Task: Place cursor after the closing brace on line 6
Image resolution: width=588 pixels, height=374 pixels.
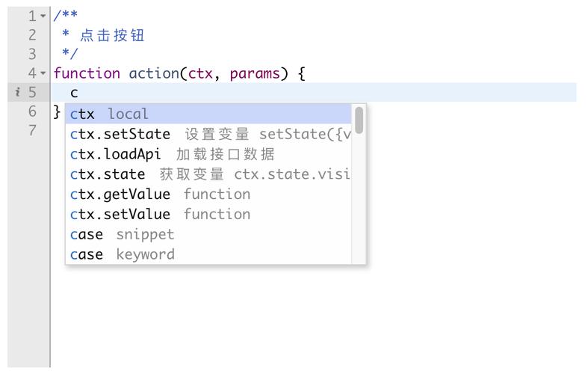Action: (x=61, y=111)
